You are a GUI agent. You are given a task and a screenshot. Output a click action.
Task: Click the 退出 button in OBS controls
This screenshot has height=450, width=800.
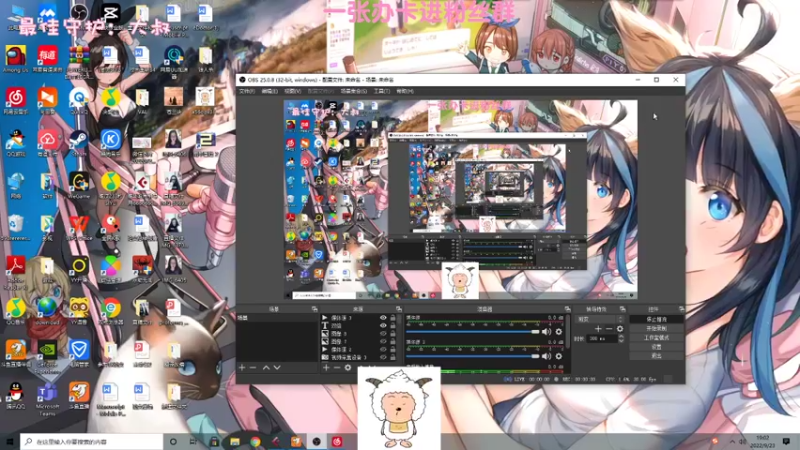pyautogui.click(x=656, y=356)
